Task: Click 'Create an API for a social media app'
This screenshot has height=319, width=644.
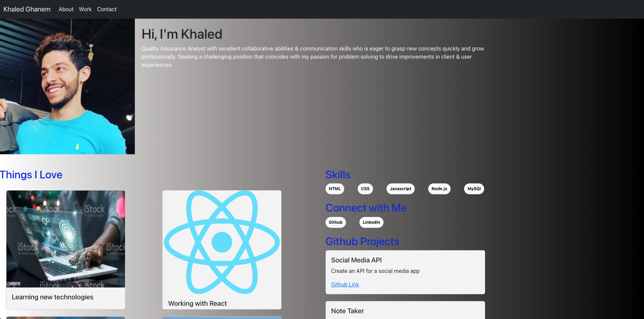Action: point(375,271)
